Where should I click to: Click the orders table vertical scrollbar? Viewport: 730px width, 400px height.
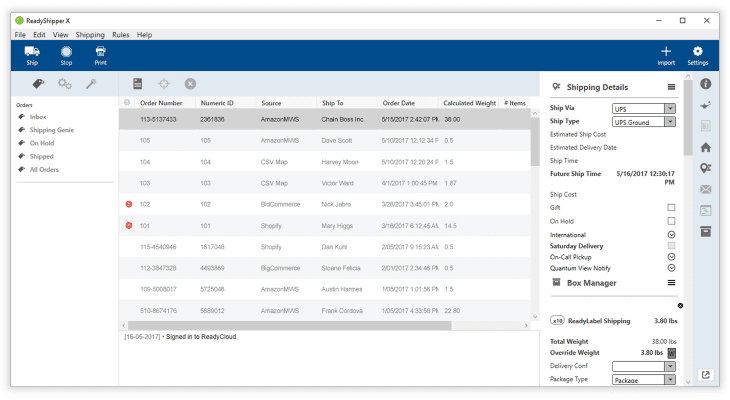[534, 142]
